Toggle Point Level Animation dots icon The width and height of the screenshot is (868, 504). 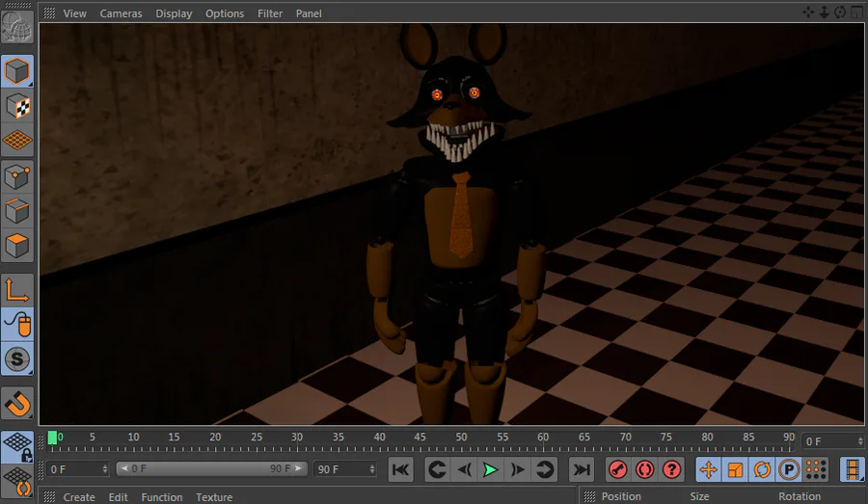pos(816,469)
